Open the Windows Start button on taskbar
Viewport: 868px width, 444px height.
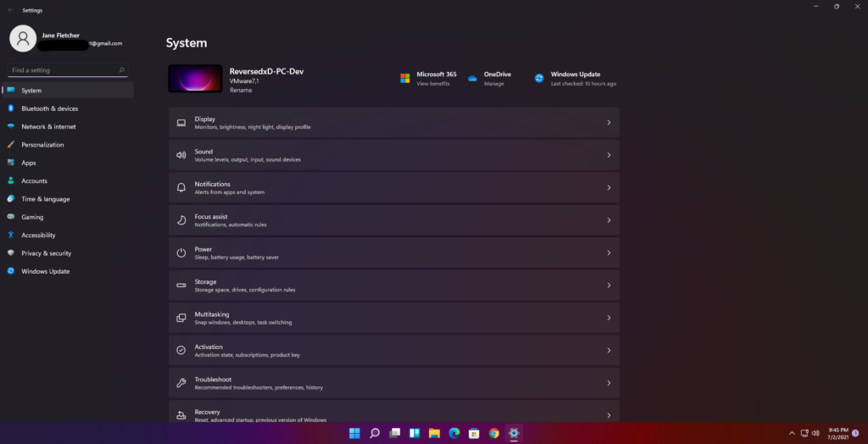354,433
